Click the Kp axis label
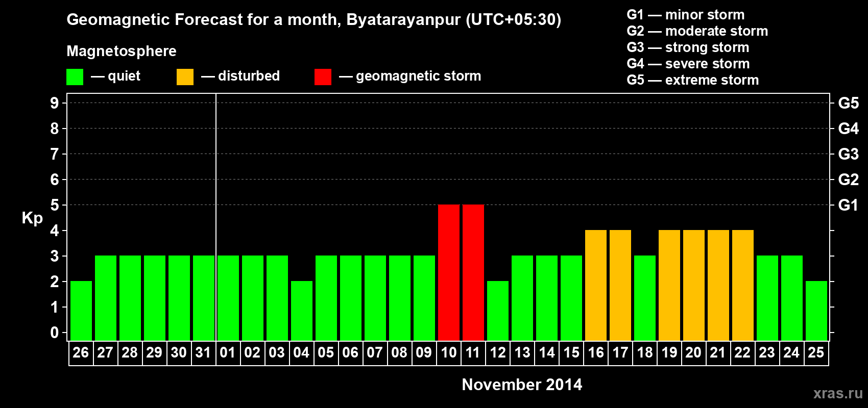The width and height of the screenshot is (868, 408). pyautogui.click(x=32, y=218)
